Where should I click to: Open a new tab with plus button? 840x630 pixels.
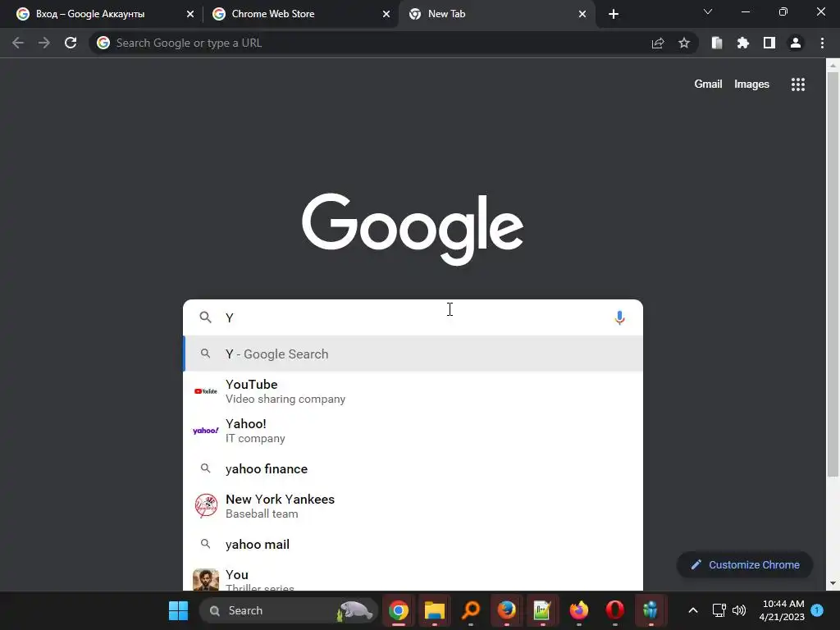point(614,14)
